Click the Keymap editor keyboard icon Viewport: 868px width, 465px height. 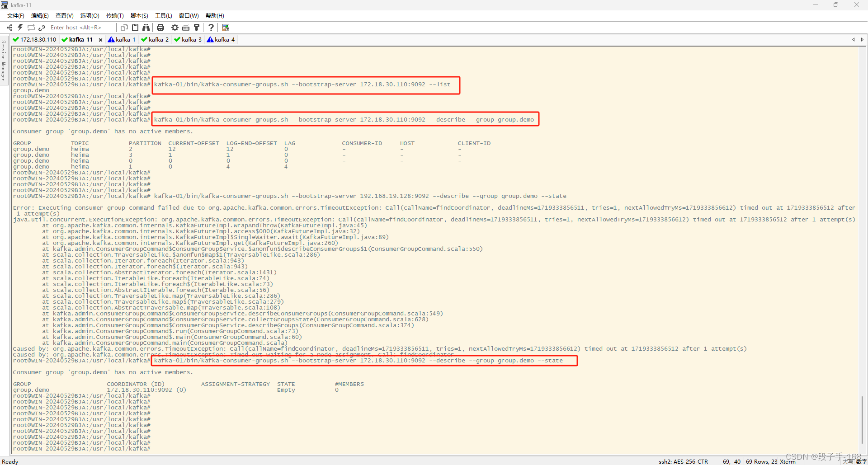pos(186,28)
